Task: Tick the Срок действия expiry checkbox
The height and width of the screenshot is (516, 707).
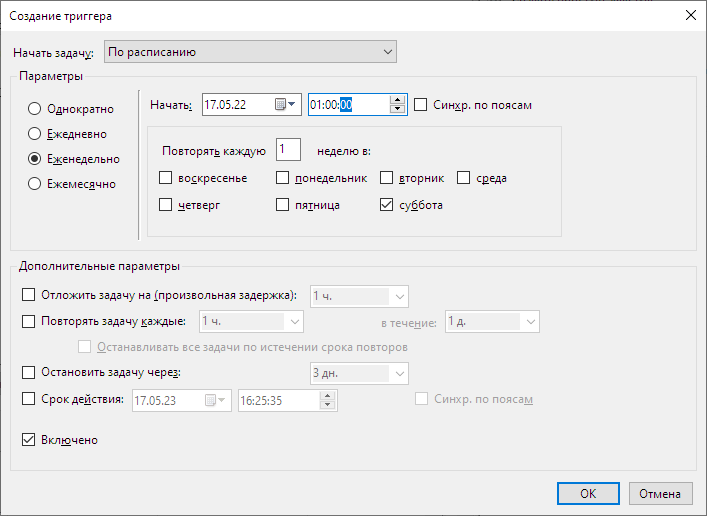Action: pos(28,399)
